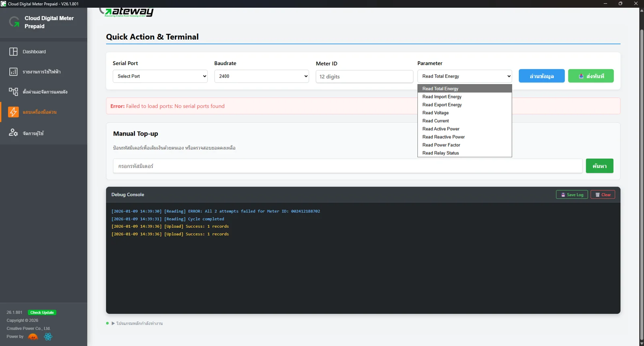The width and height of the screenshot is (644, 346).
Task: Click the 26.1.801 version number in the sidebar footer
Action: (x=14, y=312)
